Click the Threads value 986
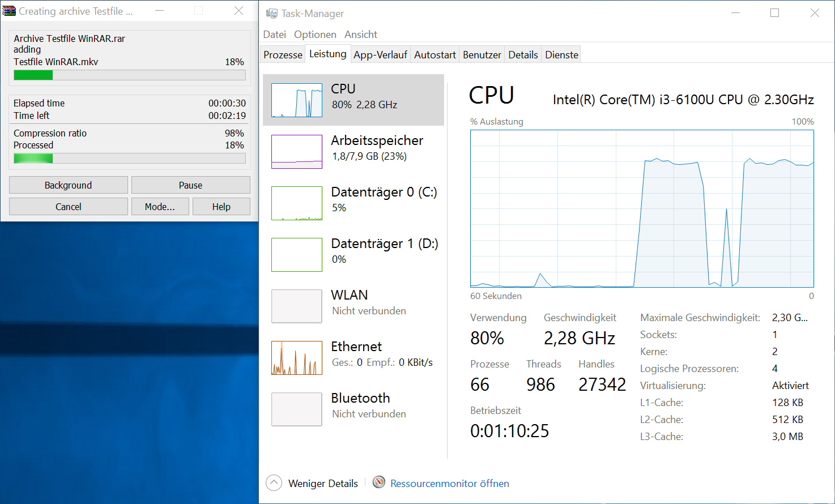Image resolution: width=835 pixels, height=504 pixels. tap(540, 385)
